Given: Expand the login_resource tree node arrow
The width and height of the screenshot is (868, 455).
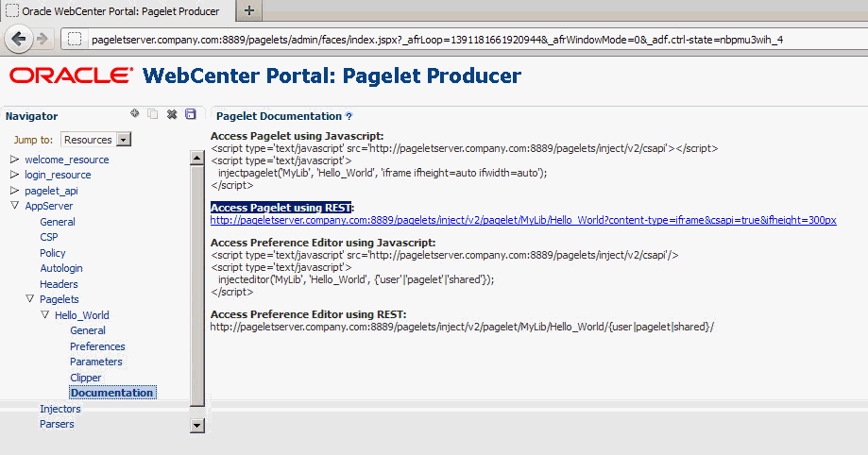Looking at the screenshot, I should [x=14, y=175].
